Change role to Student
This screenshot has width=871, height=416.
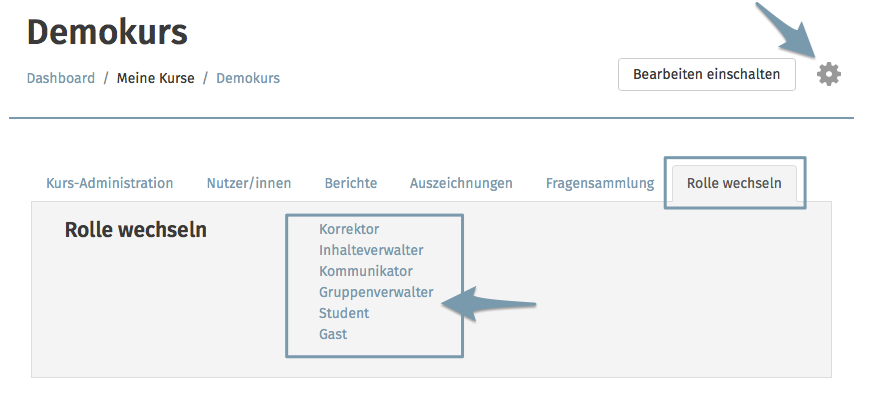click(344, 313)
